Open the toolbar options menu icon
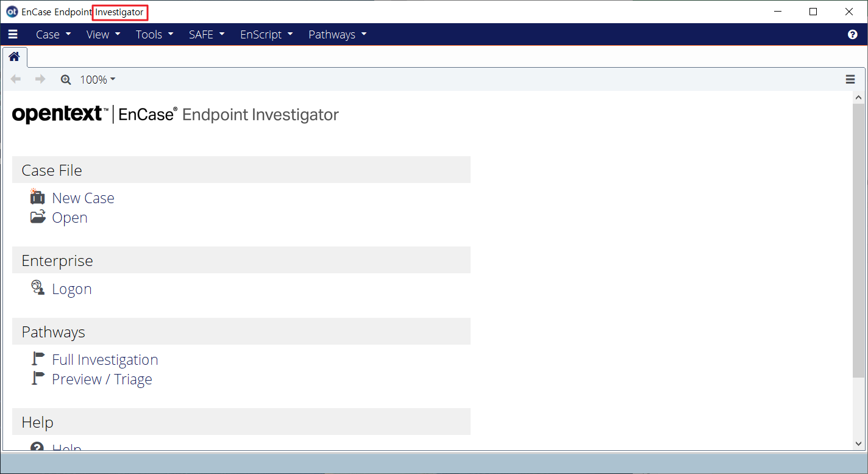This screenshot has height=474, width=868. (850, 79)
